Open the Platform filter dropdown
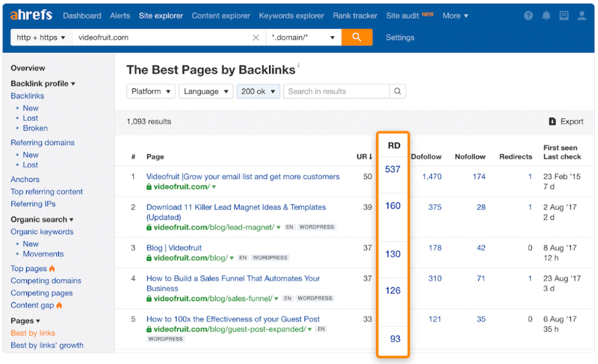 tap(151, 91)
